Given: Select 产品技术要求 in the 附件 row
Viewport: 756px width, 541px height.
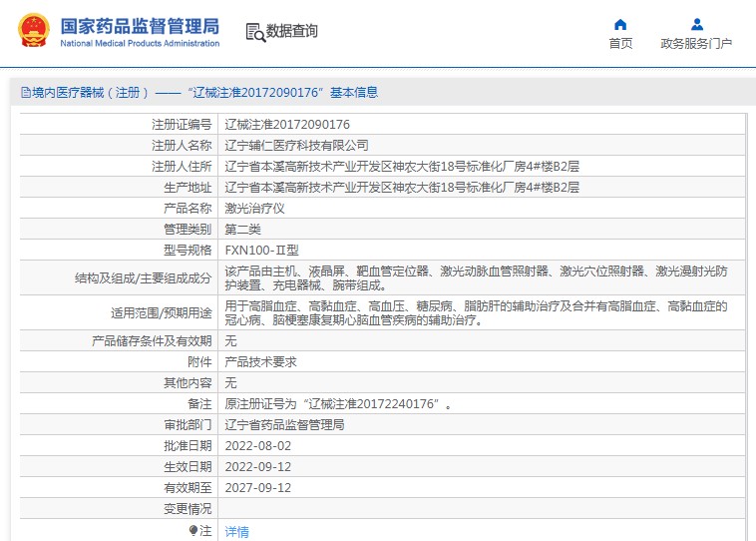Looking at the screenshot, I should point(260,361).
